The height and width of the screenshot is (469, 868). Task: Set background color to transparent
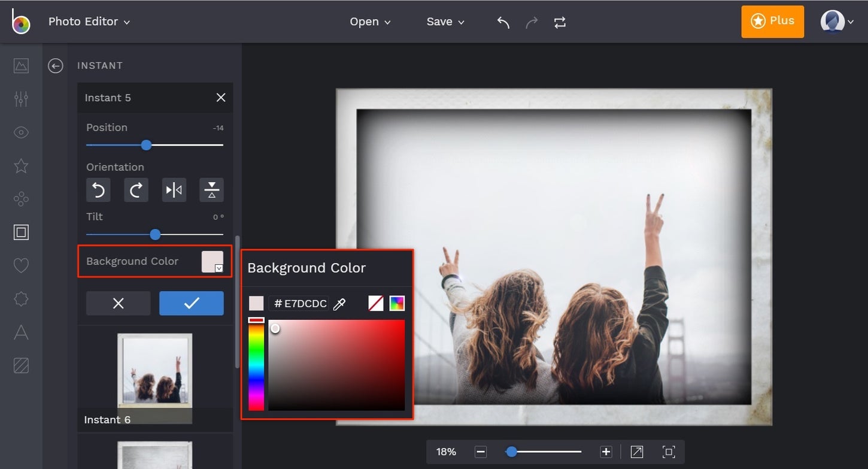pos(376,304)
